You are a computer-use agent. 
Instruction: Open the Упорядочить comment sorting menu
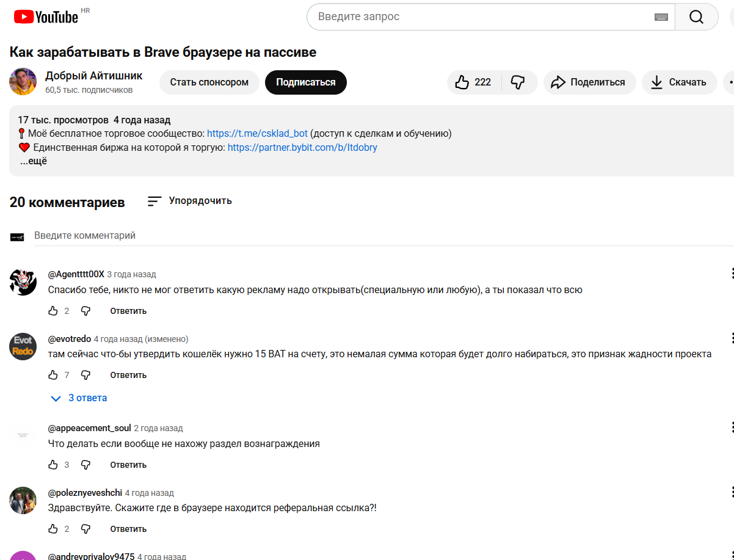point(189,200)
